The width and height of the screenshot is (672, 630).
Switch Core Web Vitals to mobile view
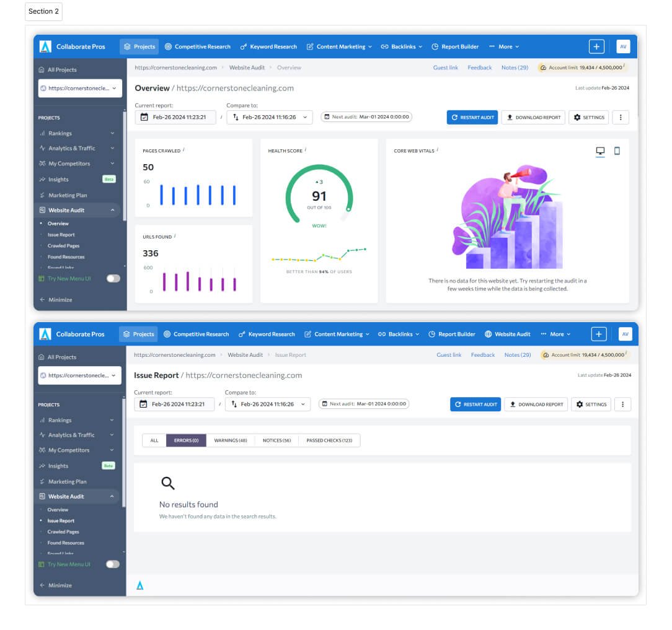[617, 151]
